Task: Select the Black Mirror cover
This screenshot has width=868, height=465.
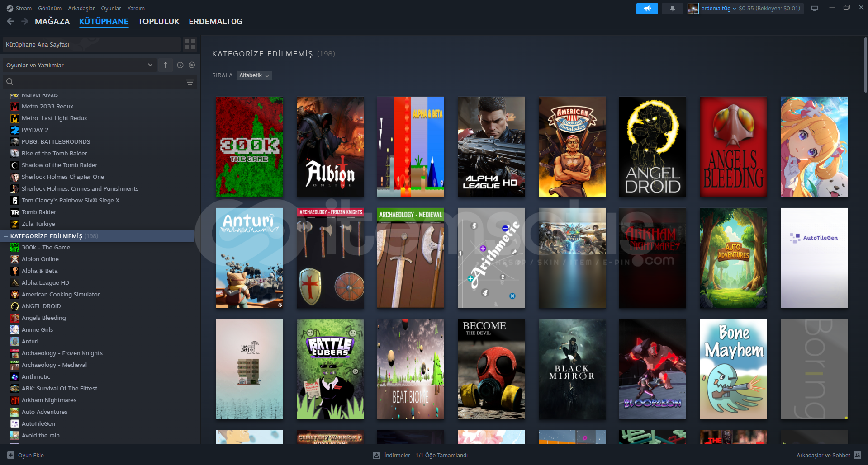Action: pos(572,369)
